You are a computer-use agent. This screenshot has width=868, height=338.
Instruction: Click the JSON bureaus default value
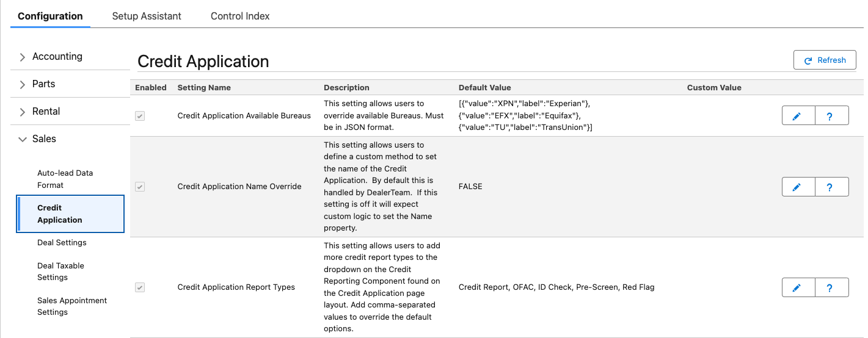[526, 115]
